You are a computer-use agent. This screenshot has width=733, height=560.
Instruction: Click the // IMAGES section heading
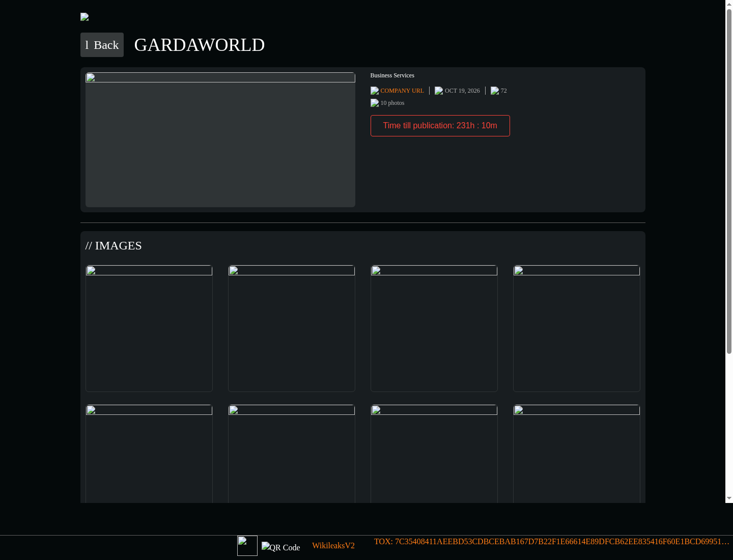114,246
